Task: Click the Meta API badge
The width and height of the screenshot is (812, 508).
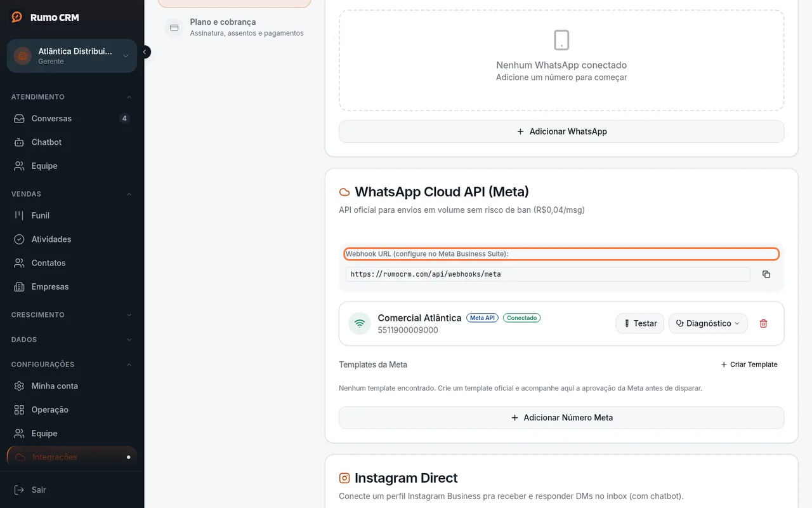Action: tap(482, 317)
